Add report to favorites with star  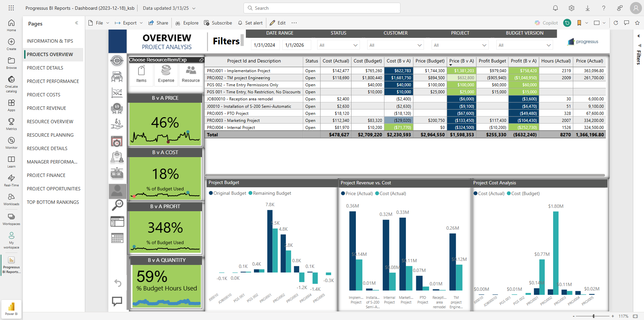pyautogui.click(x=637, y=23)
